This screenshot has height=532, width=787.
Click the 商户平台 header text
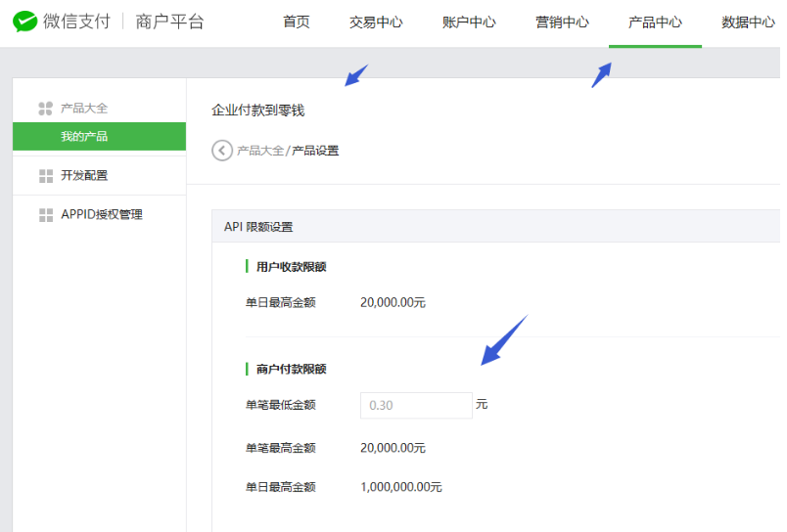(x=169, y=22)
